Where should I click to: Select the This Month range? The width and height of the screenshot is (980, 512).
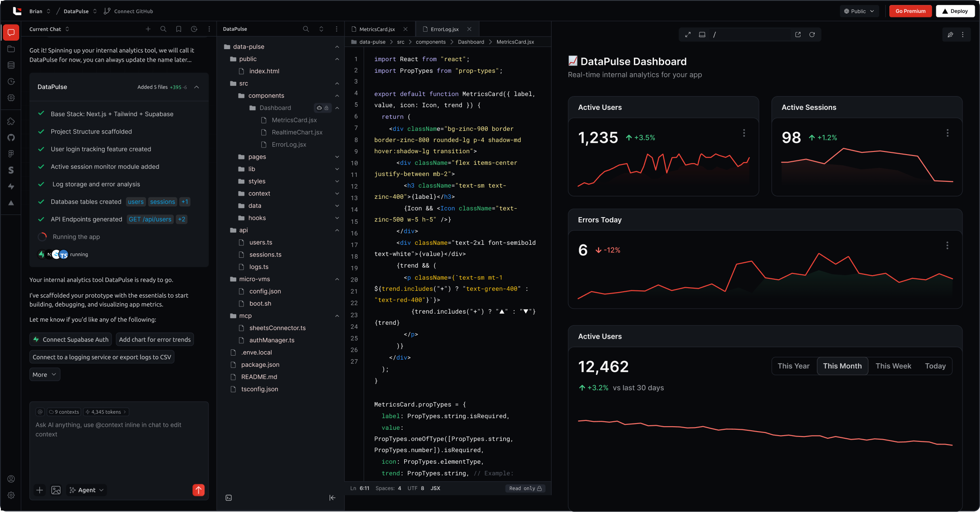pyautogui.click(x=842, y=366)
